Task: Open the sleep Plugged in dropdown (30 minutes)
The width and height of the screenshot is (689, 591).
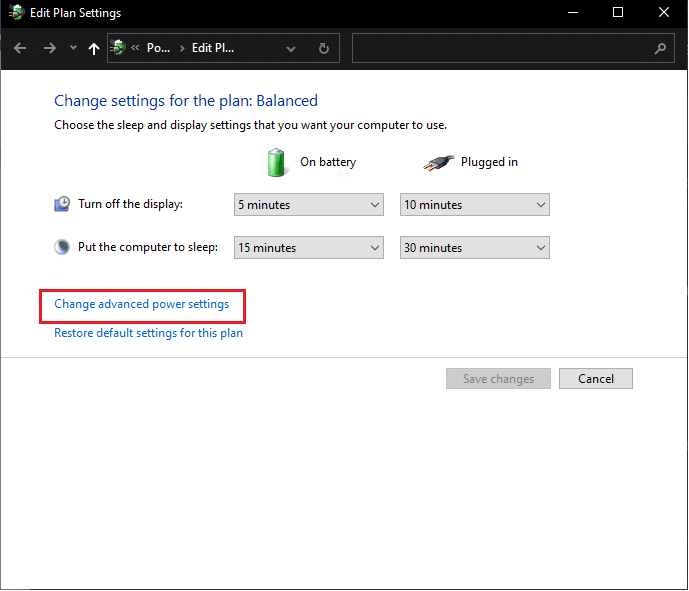Action: (x=475, y=248)
